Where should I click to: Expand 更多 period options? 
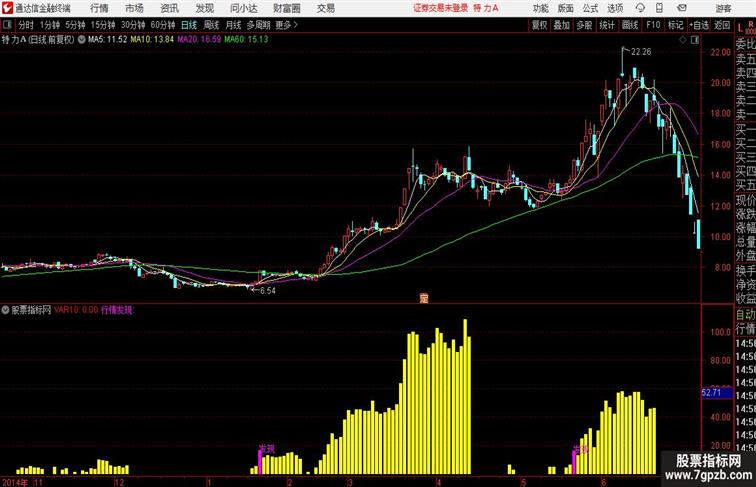286,25
